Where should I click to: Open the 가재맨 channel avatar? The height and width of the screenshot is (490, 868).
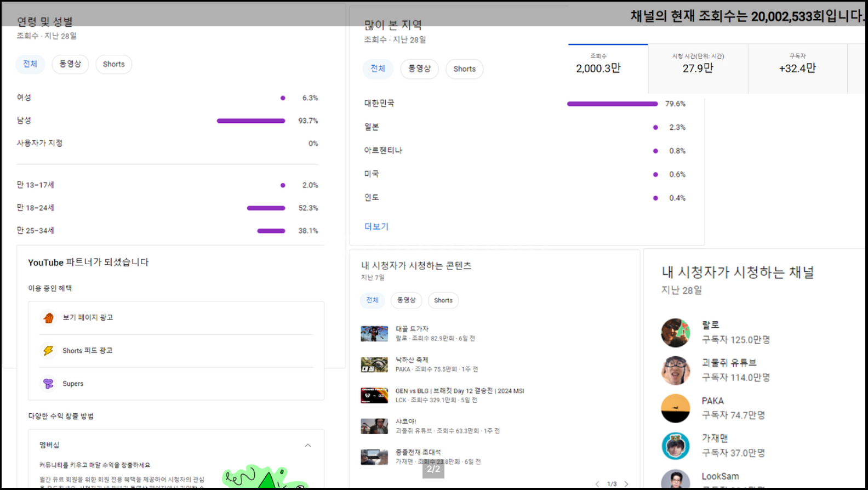point(676,446)
